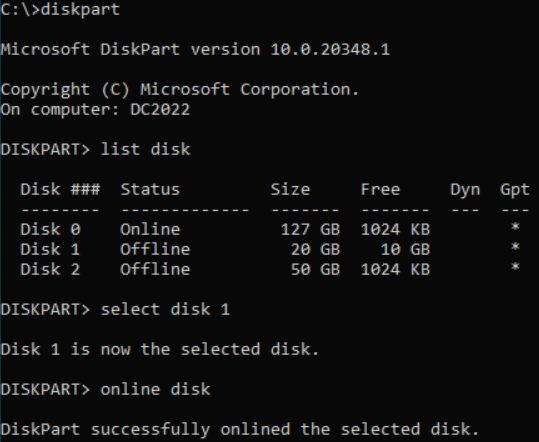Click the Offline status of Disk 1
539x442 pixels.
click(x=155, y=249)
